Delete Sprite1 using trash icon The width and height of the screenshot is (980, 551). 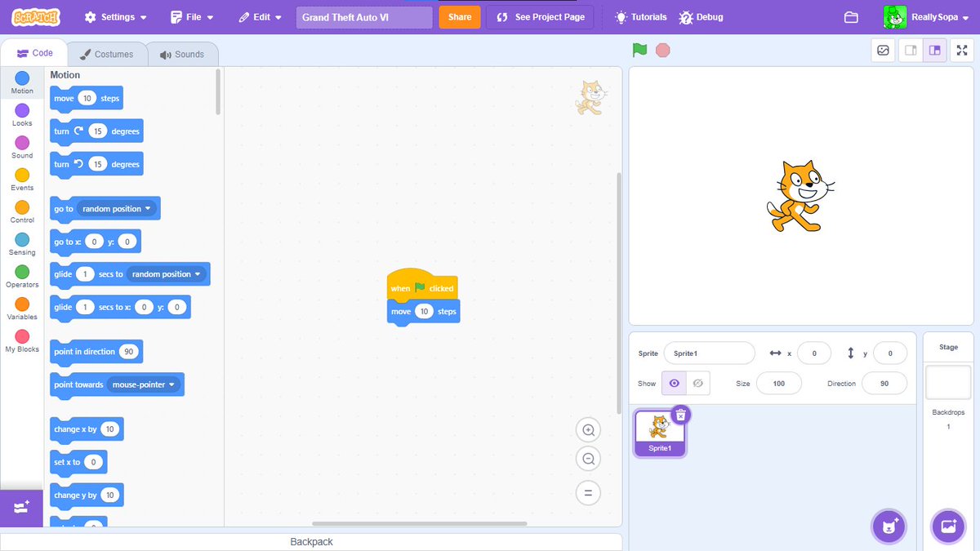(680, 415)
